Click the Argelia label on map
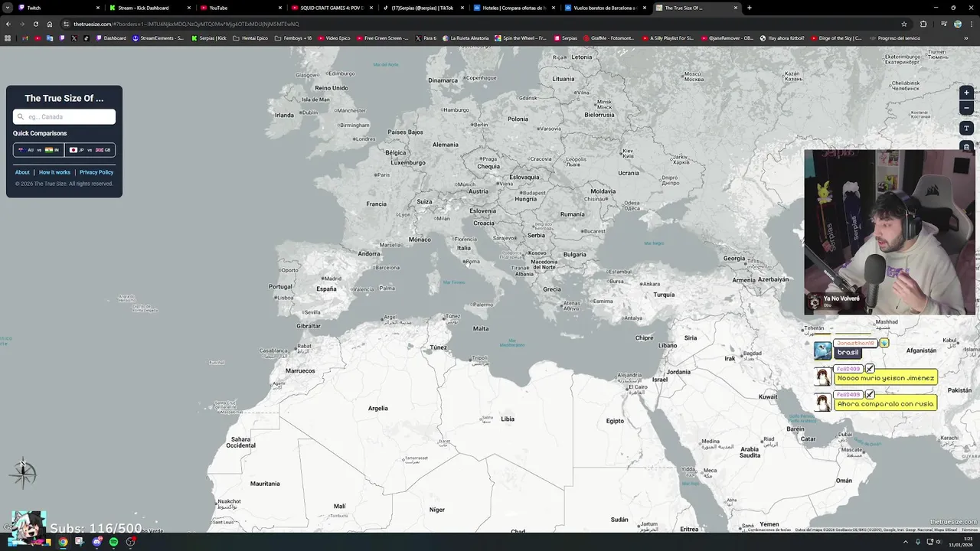The width and height of the screenshot is (980, 551). coord(378,408)
